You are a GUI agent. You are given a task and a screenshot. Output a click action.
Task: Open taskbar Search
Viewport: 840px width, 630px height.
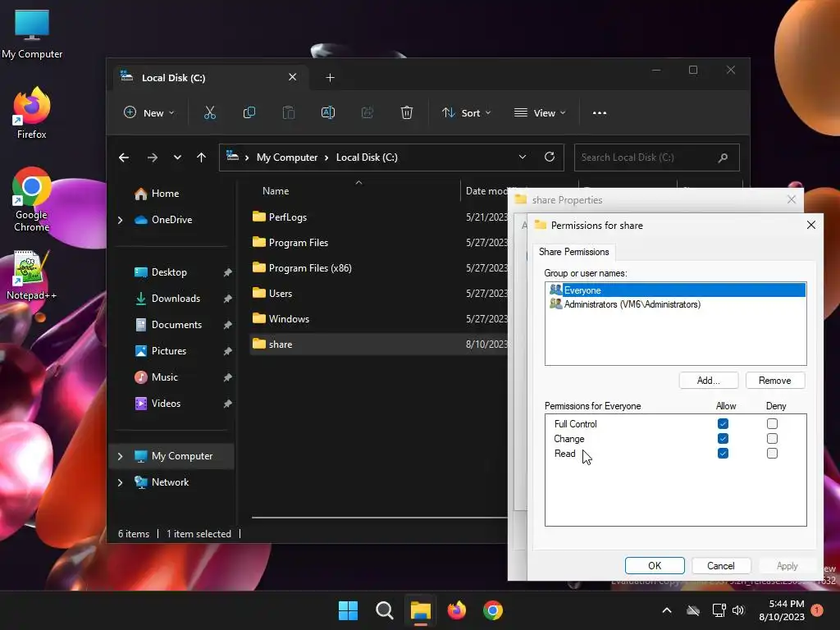(x=385, y=610)
